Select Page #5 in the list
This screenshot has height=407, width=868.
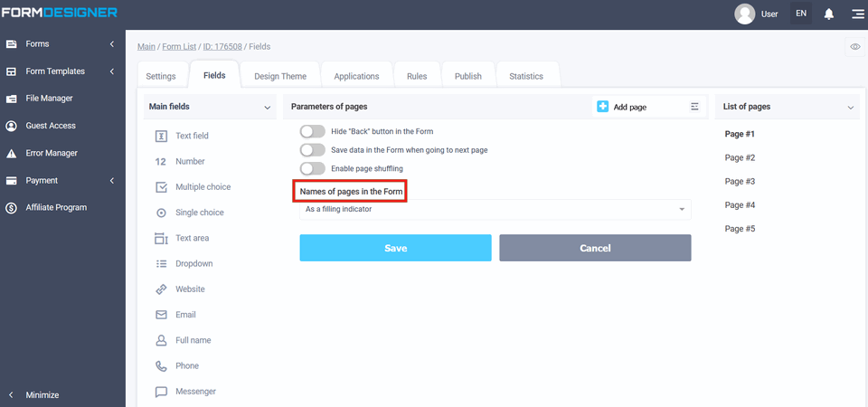point(741,229)
